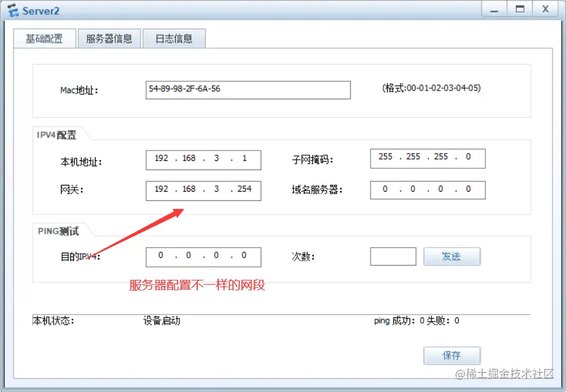
Task: Close the Server2 window
Action: 546,9
